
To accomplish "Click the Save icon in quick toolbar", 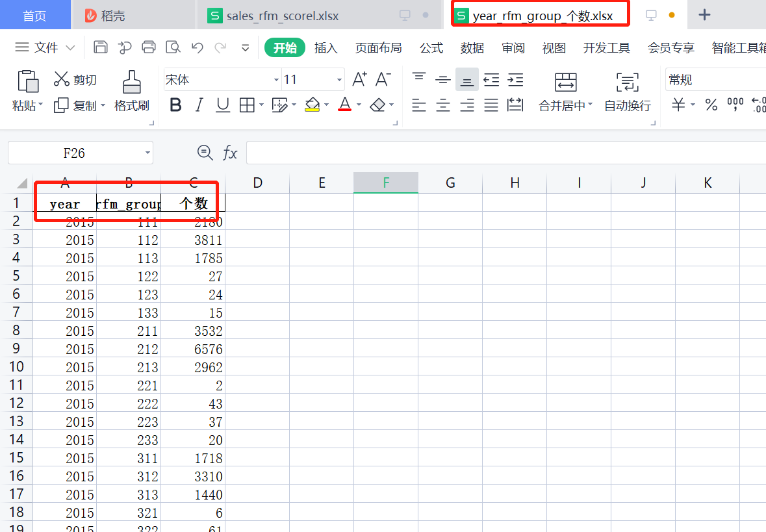I will [101, 47].
